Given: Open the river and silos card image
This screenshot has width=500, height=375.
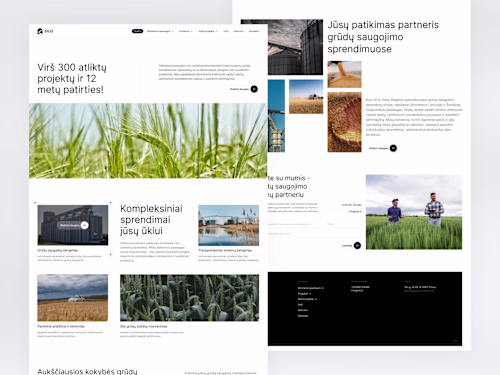Looking at the screenshot, I should tap(229, 225).
